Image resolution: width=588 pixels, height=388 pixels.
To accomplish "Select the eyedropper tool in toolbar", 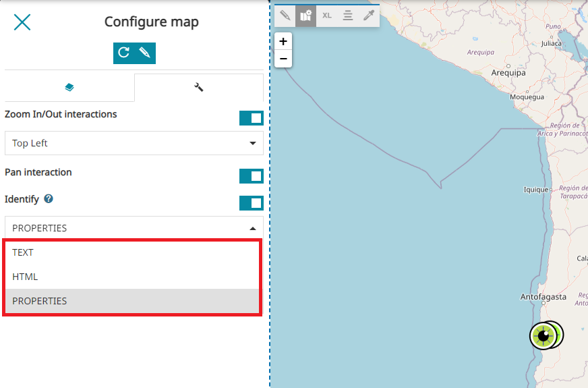I will [x=368, y=16].
